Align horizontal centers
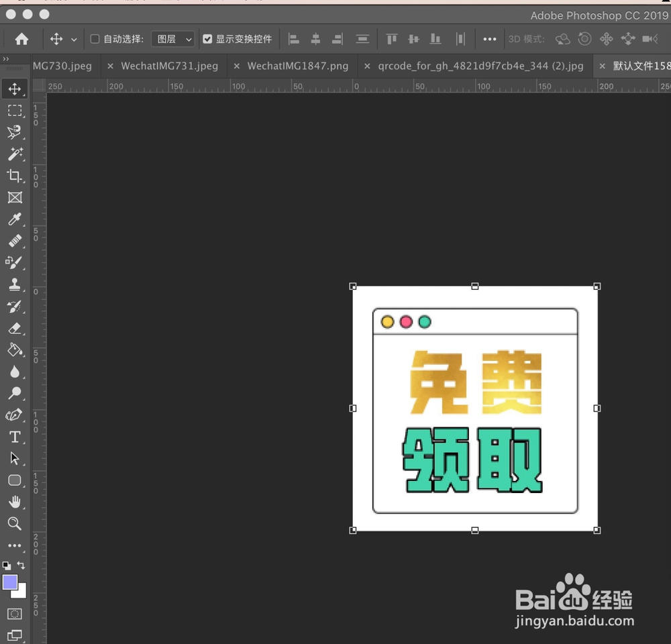This screenshot has height=644, width=671. [x=315, y=40]
